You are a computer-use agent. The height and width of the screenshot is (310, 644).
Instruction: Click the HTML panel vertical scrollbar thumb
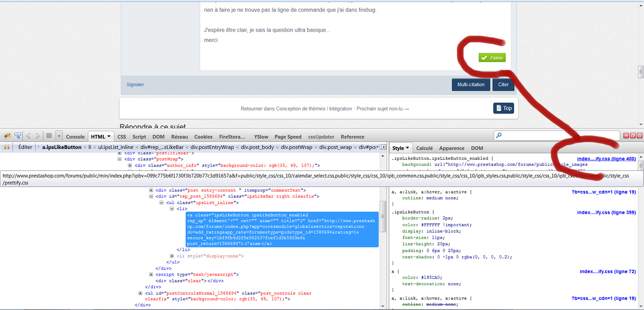(382, 216)
